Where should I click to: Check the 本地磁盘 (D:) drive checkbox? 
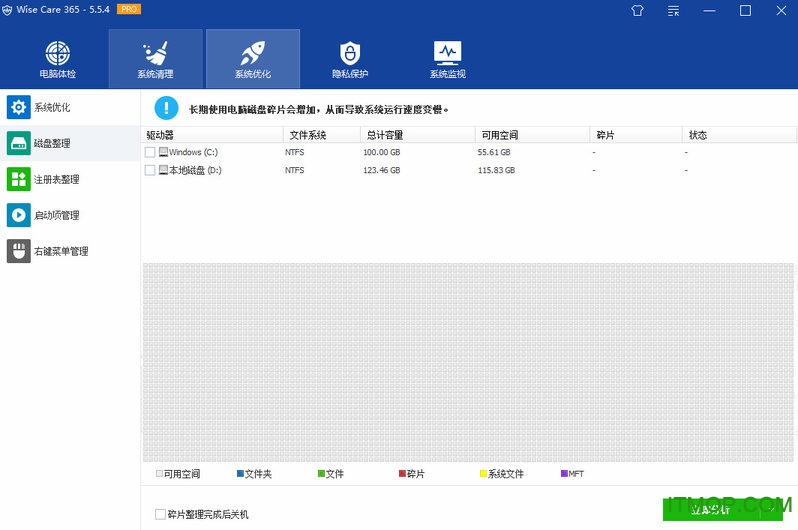[150, 170]
